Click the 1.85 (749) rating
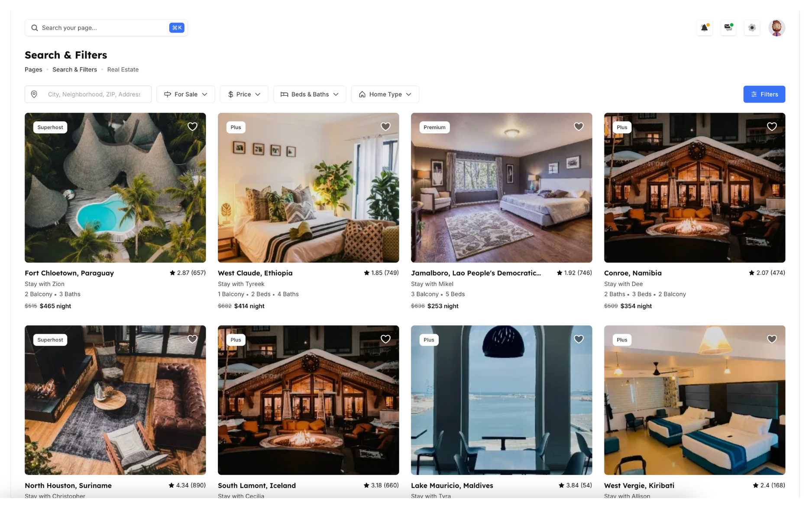This screenshot has height=509, width=812. point(381,273)
